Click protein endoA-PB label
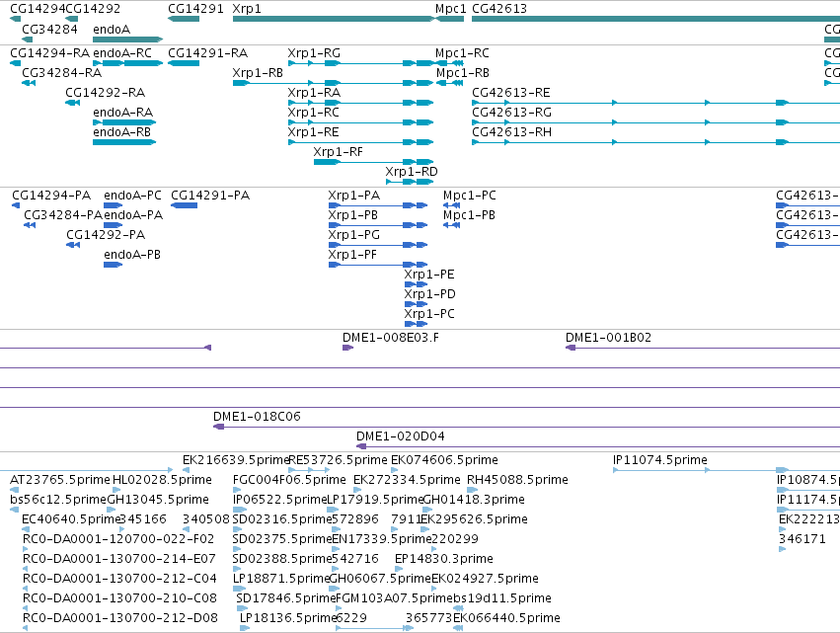840x633 pixels. [x=132, y=255]
